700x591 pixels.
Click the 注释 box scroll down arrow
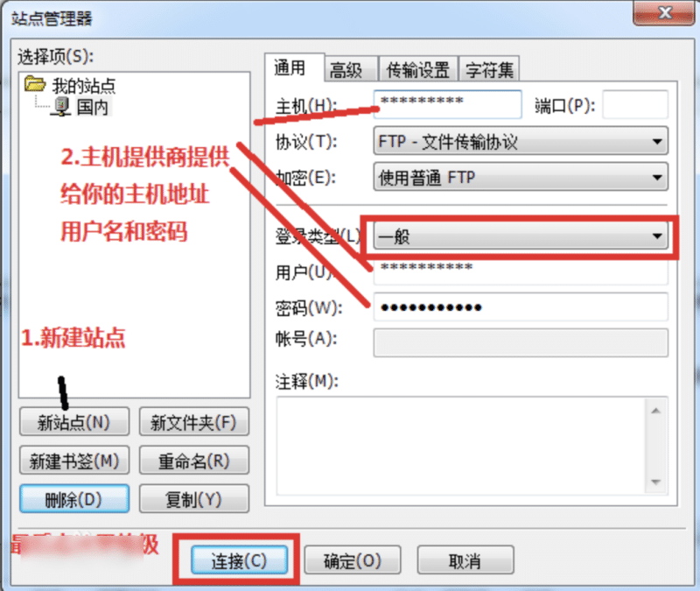point(655,482)
